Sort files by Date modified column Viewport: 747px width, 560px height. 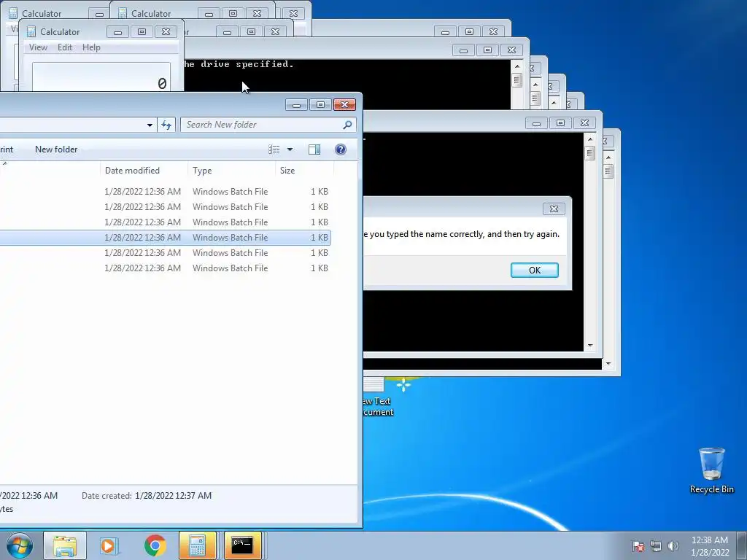pyautogui.click(x=144, y=171)
